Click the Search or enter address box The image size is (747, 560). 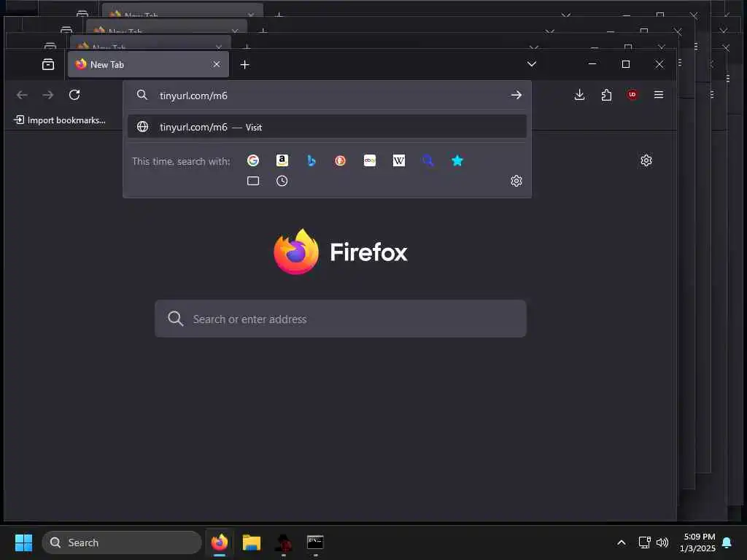click(x=341, y=319)
